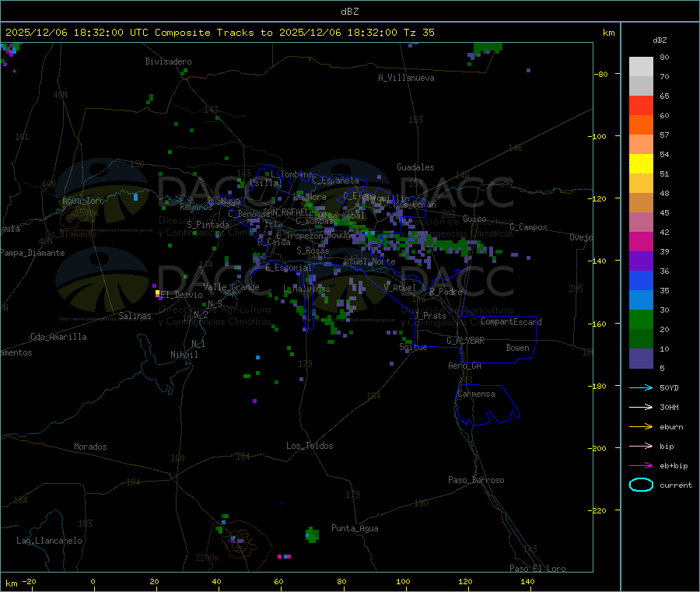Select the magenta eb+bip arrow icon

641,465
